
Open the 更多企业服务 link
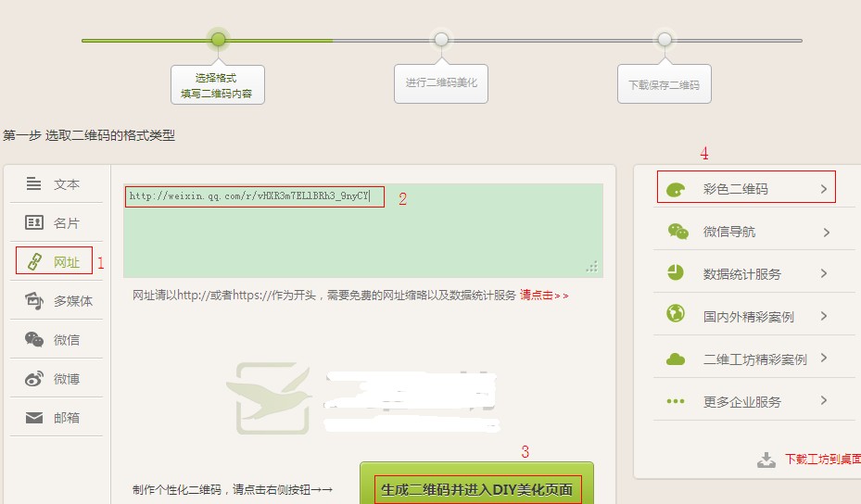[741, 402]
